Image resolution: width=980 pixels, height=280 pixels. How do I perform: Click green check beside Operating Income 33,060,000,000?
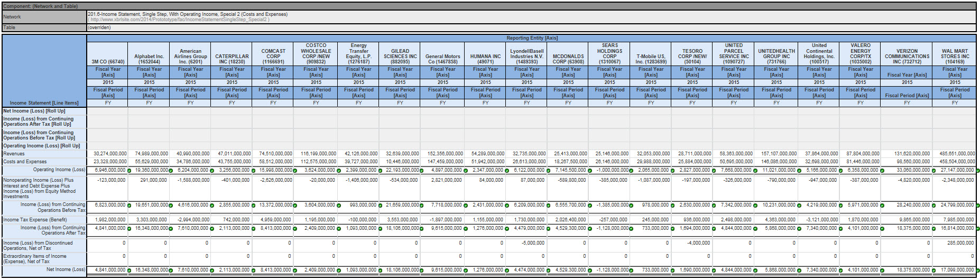click(x=935, y=171)
